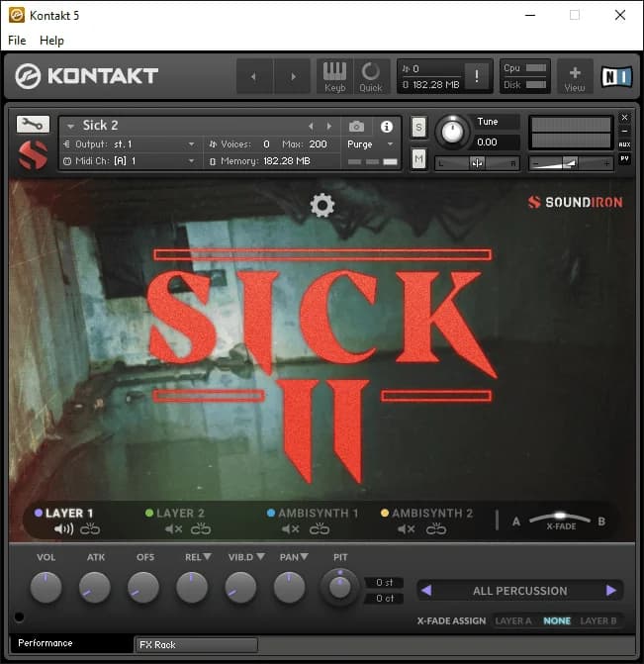Click the Tune 0.00 value field
This screenshot has width=644, height=664.
pyautogui.click(x=496, y=142)
